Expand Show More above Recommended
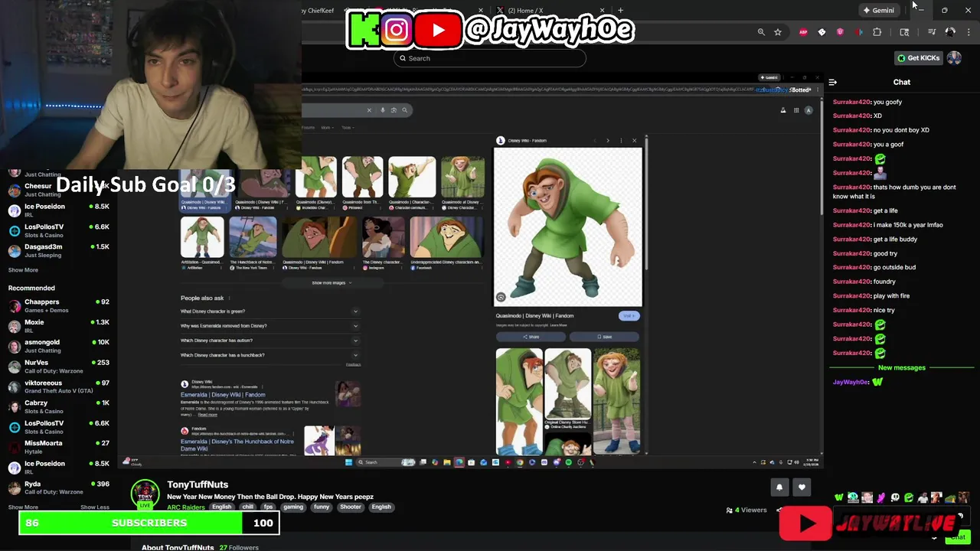 tap(23, 269)
